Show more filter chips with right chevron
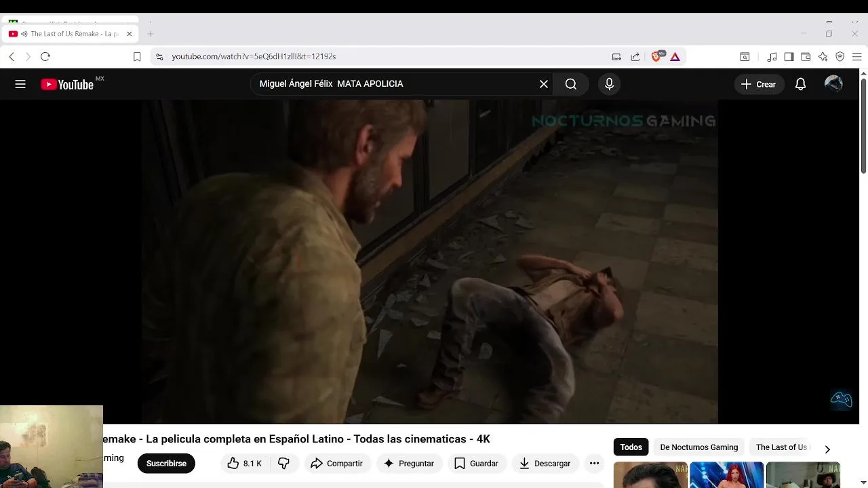 tap(827, 449)
